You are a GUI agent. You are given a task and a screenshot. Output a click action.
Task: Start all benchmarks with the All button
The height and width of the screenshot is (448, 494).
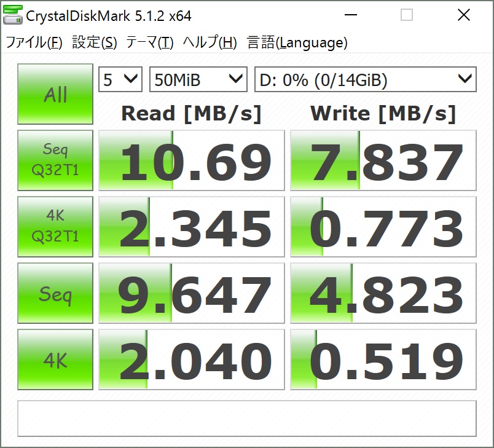tap(55, 94)
